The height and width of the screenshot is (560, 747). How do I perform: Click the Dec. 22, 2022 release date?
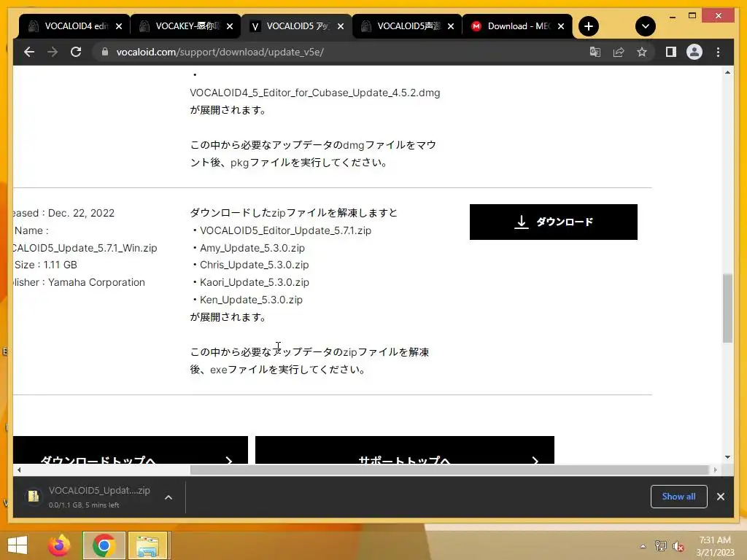pyautogui.click(x=81, y=213)
